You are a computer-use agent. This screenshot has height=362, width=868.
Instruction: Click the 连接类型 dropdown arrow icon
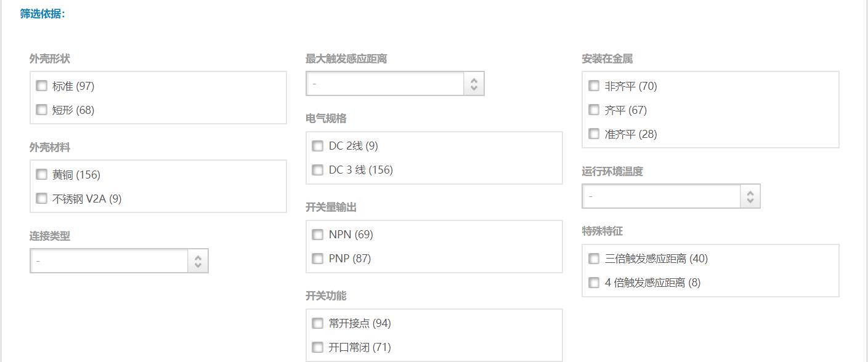198,261
